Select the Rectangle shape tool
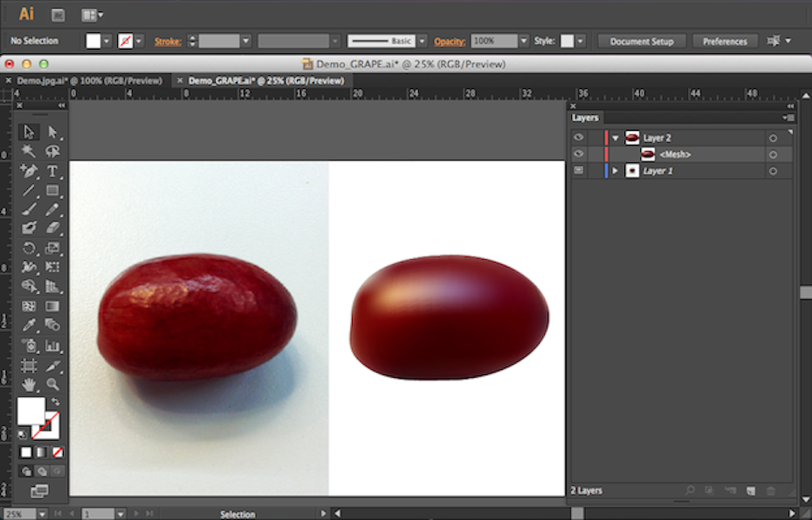The width and height of the screenshot is (812, 520). (52, 190)
